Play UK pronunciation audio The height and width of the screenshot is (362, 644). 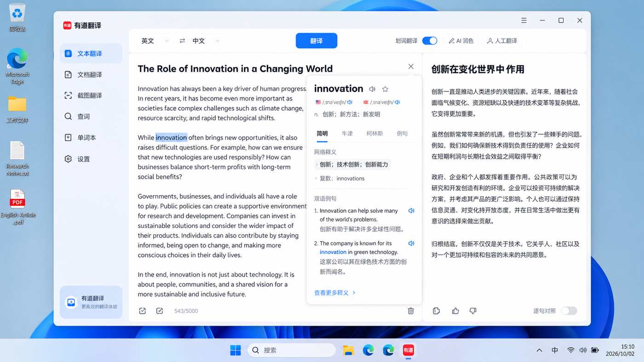coord(397,102)
